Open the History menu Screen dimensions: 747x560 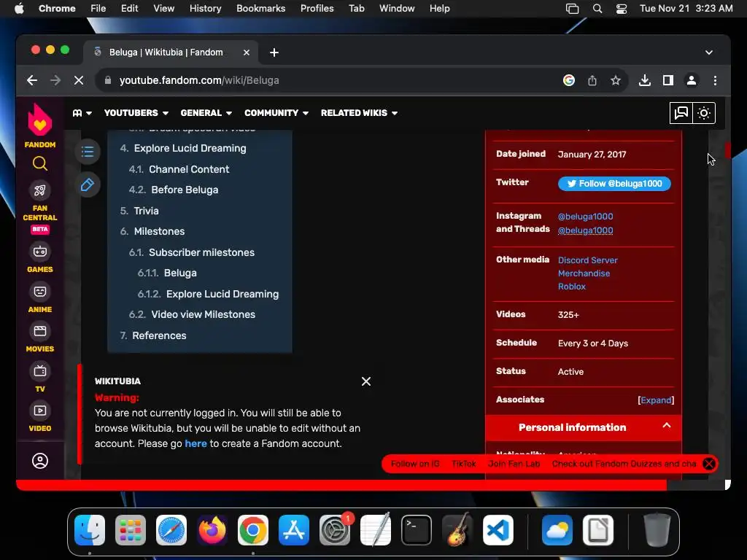point(205,9)
